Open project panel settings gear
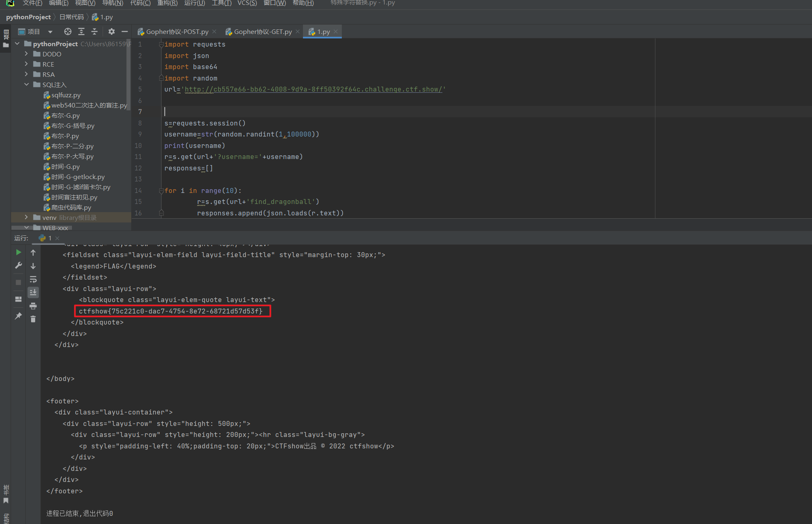The image size is (812, 524). pos(111,31)
